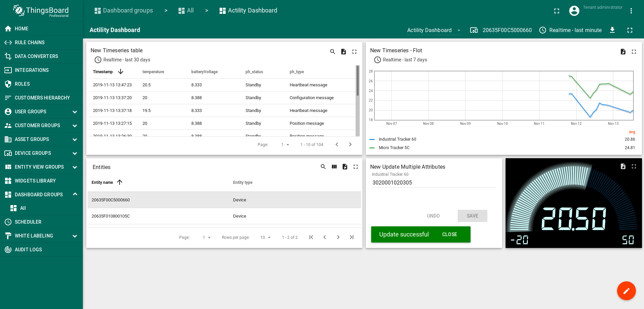Open the three-dot options menu
Viewport: 644px width, 309px height.
[x=631, y=11]
